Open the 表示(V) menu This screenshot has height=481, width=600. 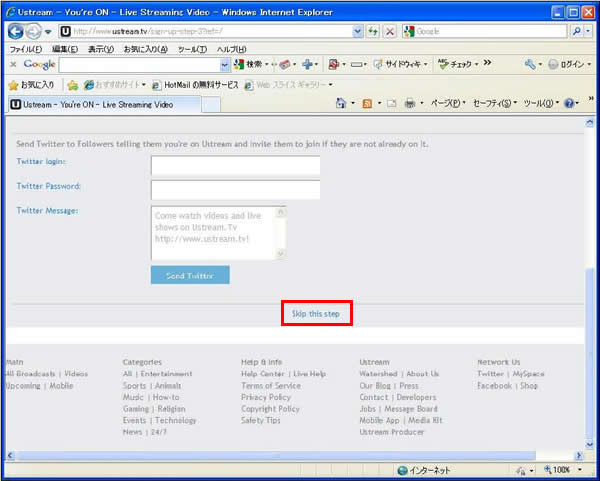pos(101,49)
